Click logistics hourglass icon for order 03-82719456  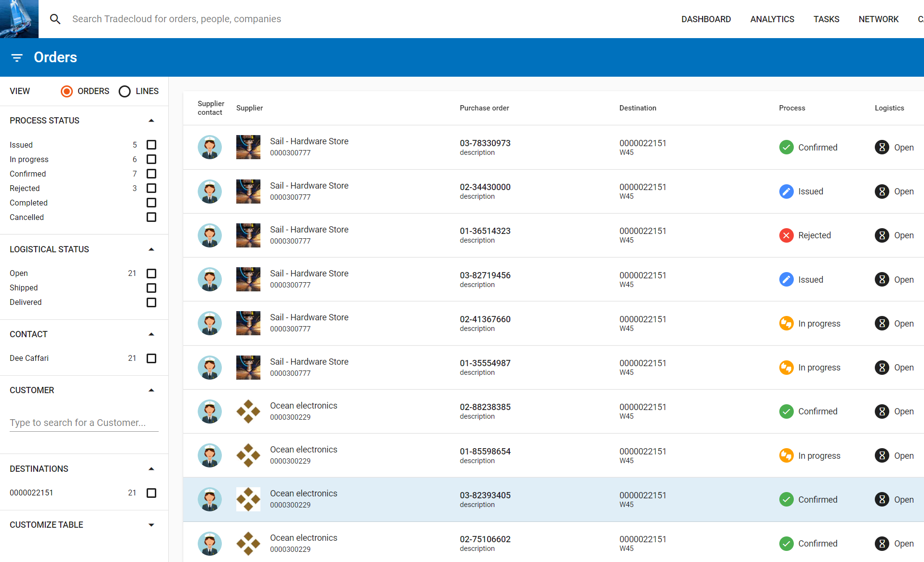pyautogui.click(x=882, y=279)
